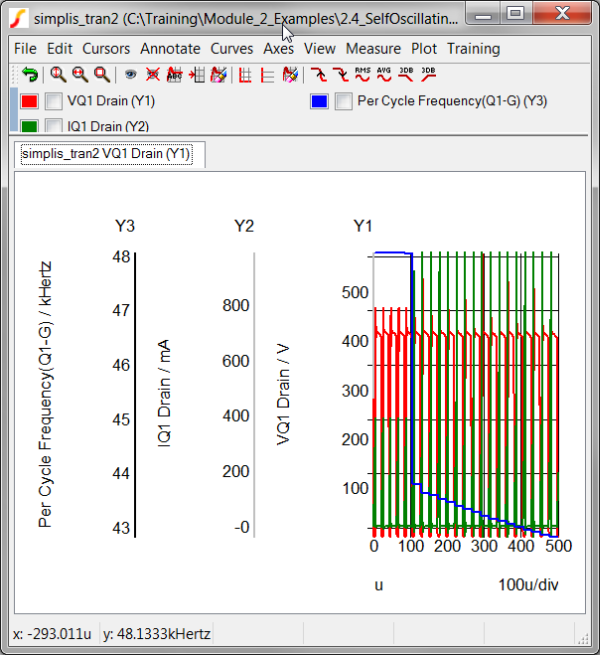Maximize the simplis_tran2 window
Screen dimensions: 600x655
pos(516,13)
